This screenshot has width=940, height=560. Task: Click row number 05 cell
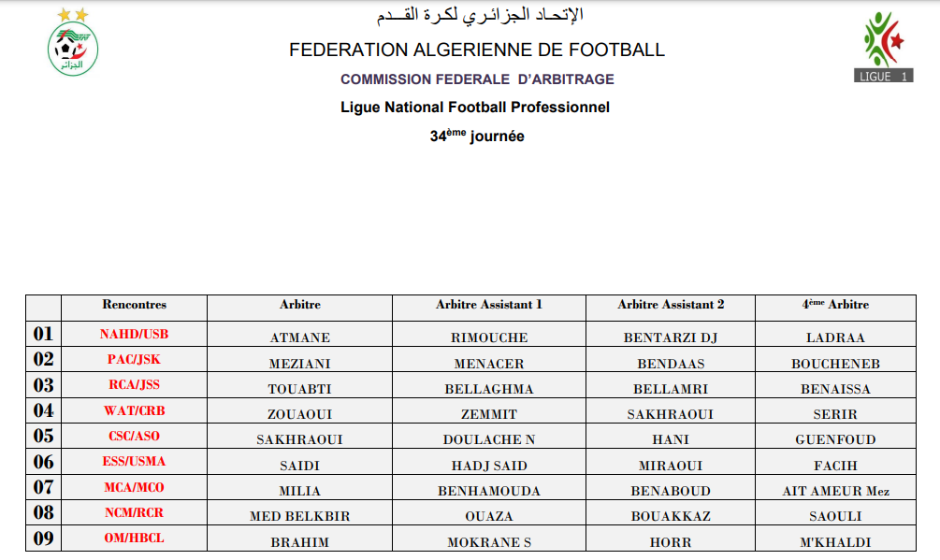coord(44,436)
